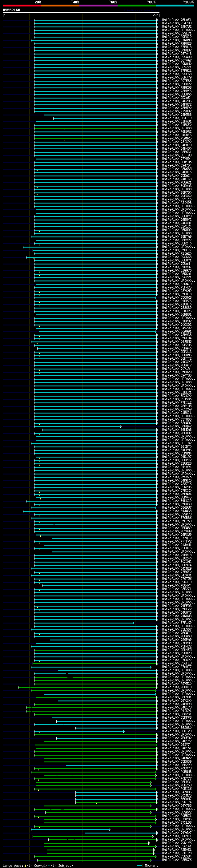
Task: Select the UniRef100_C6HI28 label
Action: click(176, 731)
